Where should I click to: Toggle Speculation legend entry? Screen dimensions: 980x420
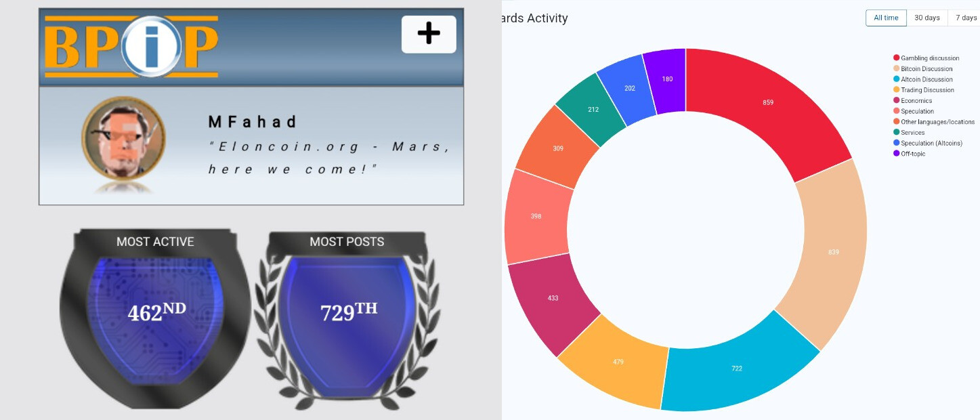point(913,111)
